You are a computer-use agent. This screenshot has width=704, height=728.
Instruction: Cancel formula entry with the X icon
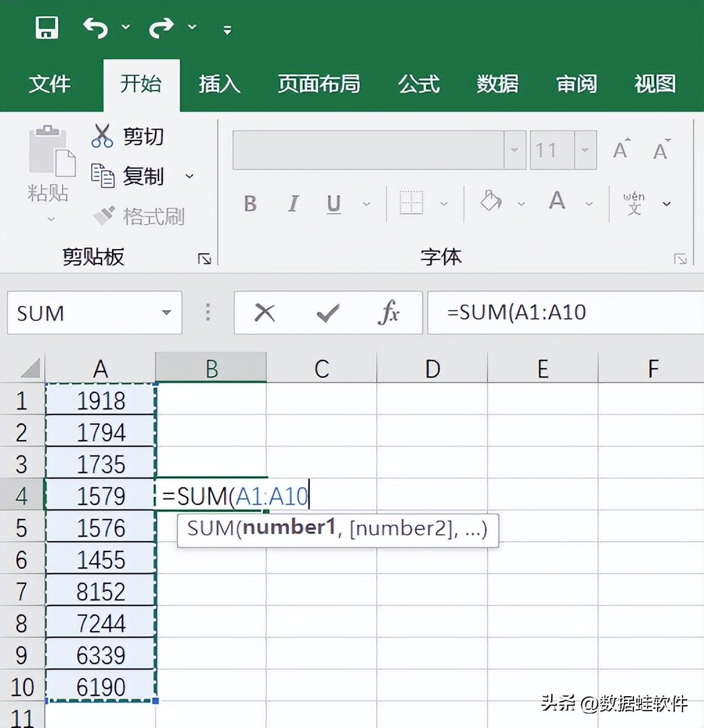[x=264, y=313]
